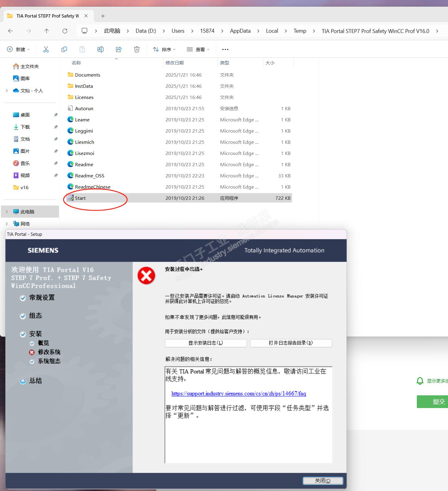This screenshot has width=448, height=491.
Task: Select the Leggimi Edge file
Action: point(179,131)
